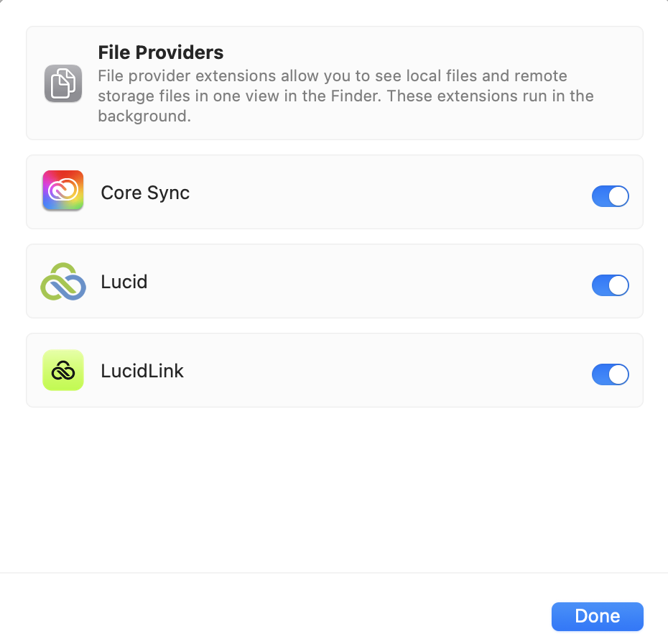Switch off the LucidLink extension toggle
The height and width of the screenshot is (644, 668).
[610, 374]
